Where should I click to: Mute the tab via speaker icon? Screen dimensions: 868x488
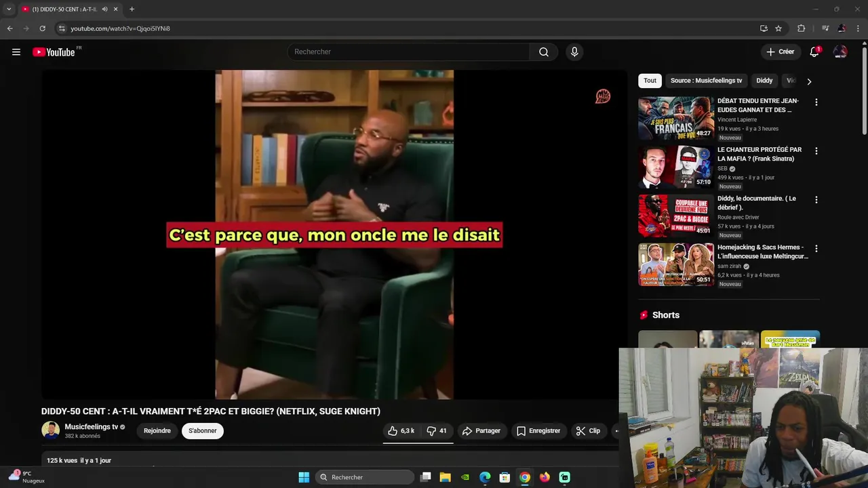click(104, 9)
